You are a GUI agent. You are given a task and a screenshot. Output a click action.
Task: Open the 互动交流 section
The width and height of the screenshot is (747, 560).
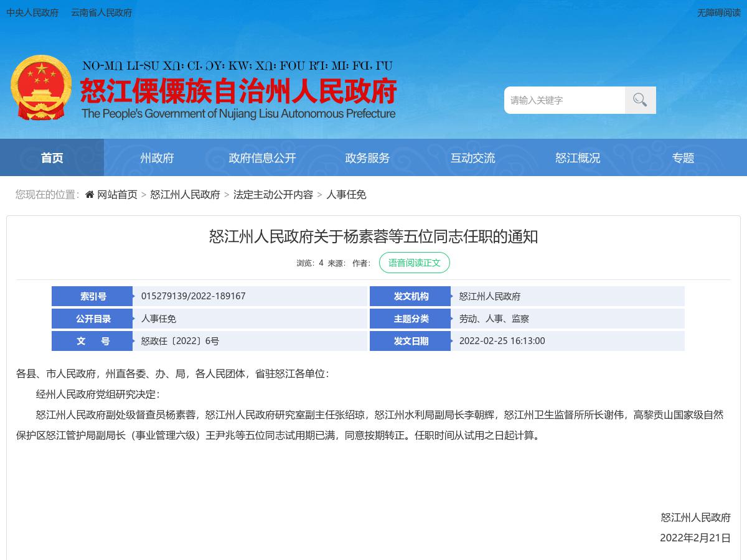click(472, 157)
